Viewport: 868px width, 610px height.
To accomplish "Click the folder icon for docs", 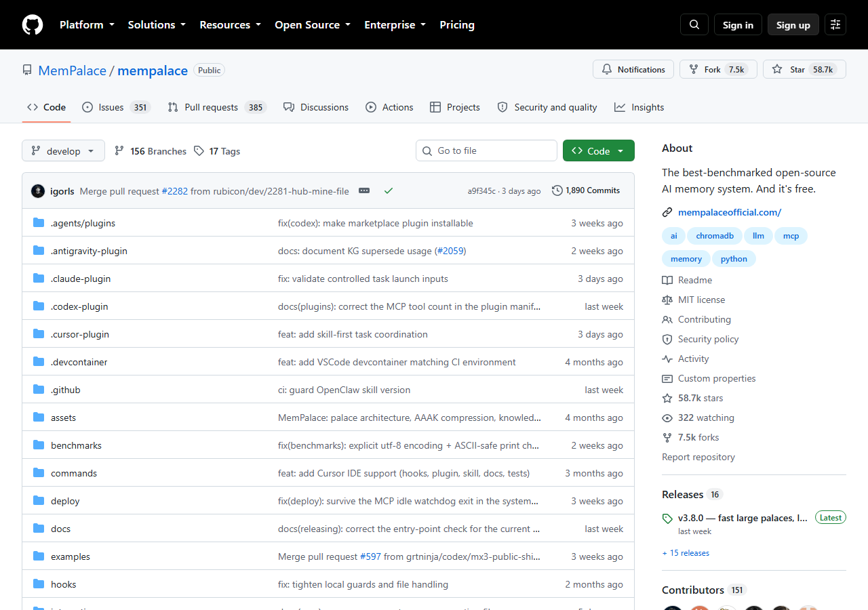I will coord(39,529).
